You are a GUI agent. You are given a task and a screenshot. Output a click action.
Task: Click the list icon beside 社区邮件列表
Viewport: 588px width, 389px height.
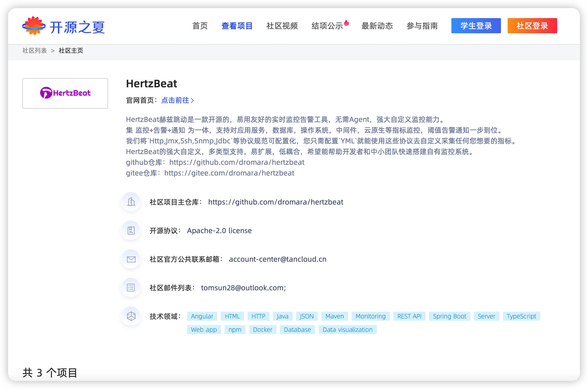pyautogui.click(x=131, y=288)
